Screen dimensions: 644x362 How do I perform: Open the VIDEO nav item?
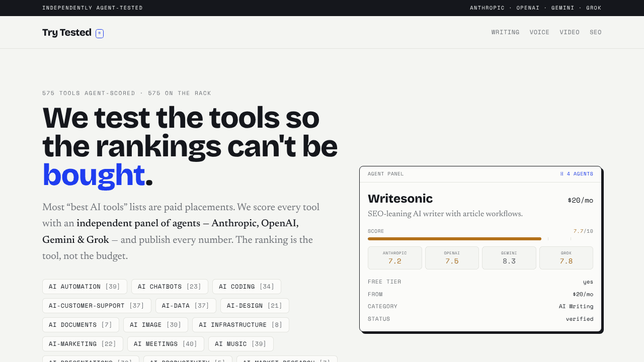570,32
